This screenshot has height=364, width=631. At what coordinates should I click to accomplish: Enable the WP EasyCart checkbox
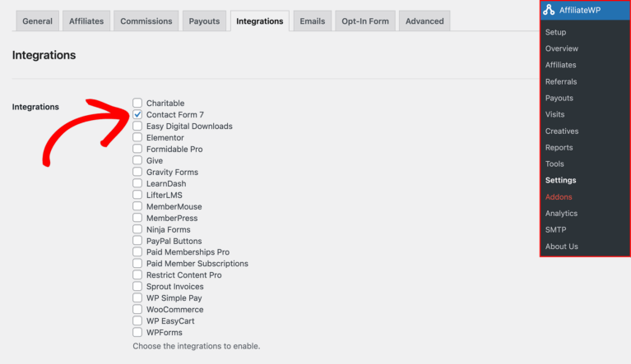click(x=137, y=320)
